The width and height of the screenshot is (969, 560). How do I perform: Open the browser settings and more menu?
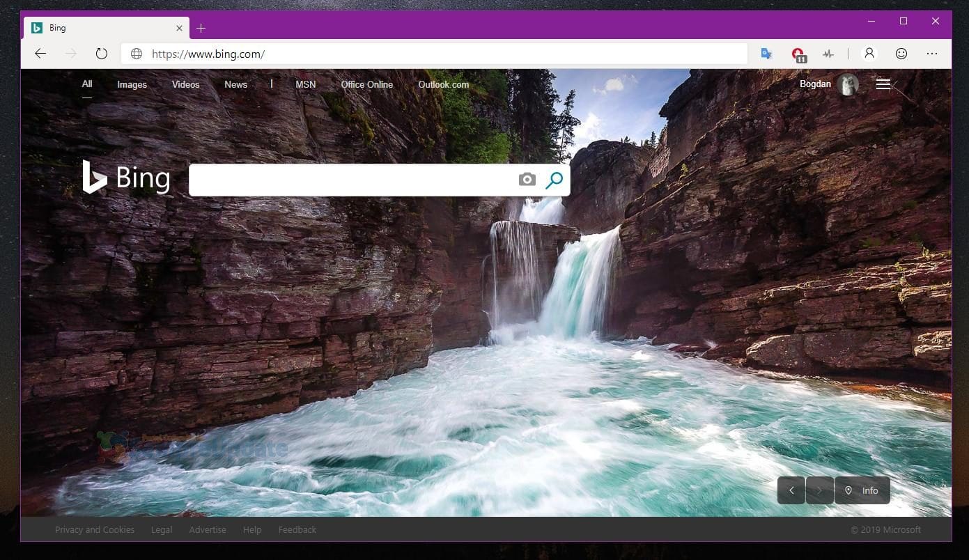coord(932,54)
